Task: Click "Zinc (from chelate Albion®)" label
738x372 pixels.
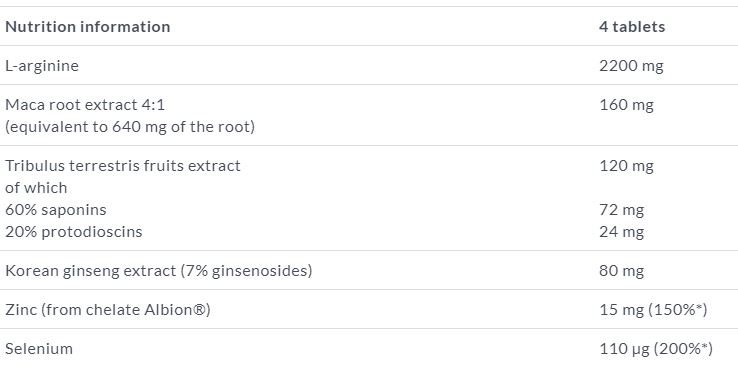Action: pyautogui.click(x=108, y=310)
